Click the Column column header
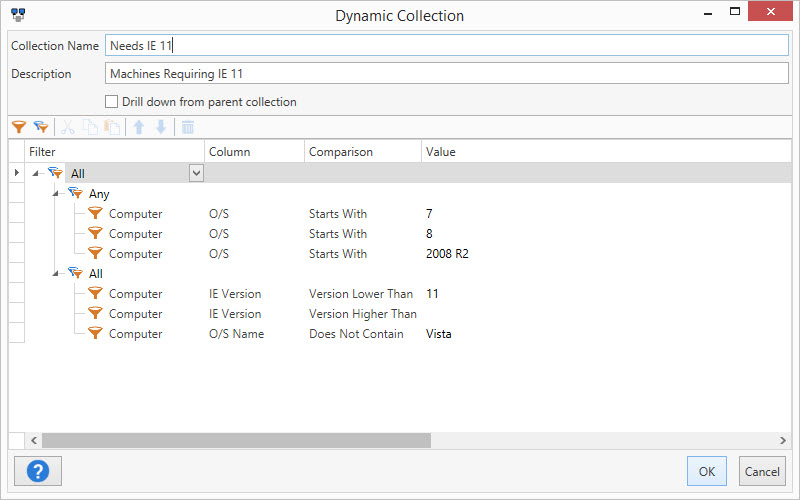800x500 pixels. click(x=255, y=152)
